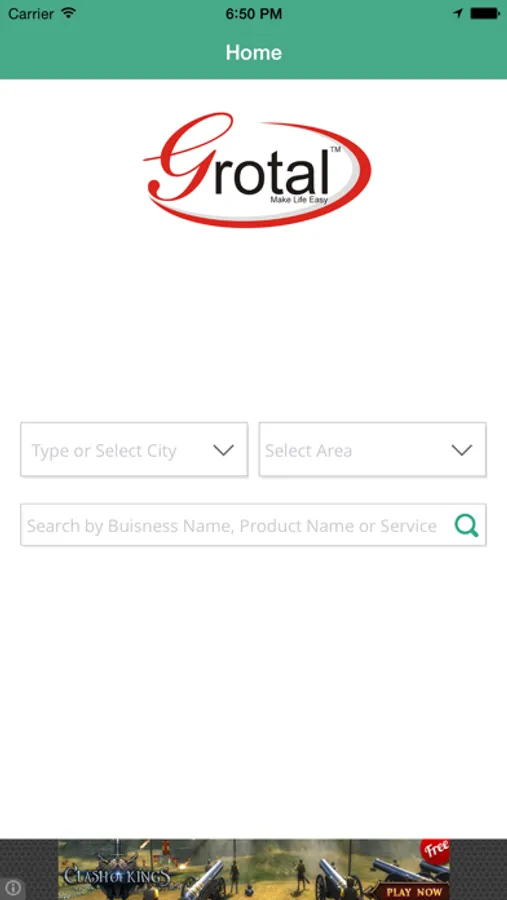
Task: Tap Play Now on the ad banner
Action: [414, 892]
